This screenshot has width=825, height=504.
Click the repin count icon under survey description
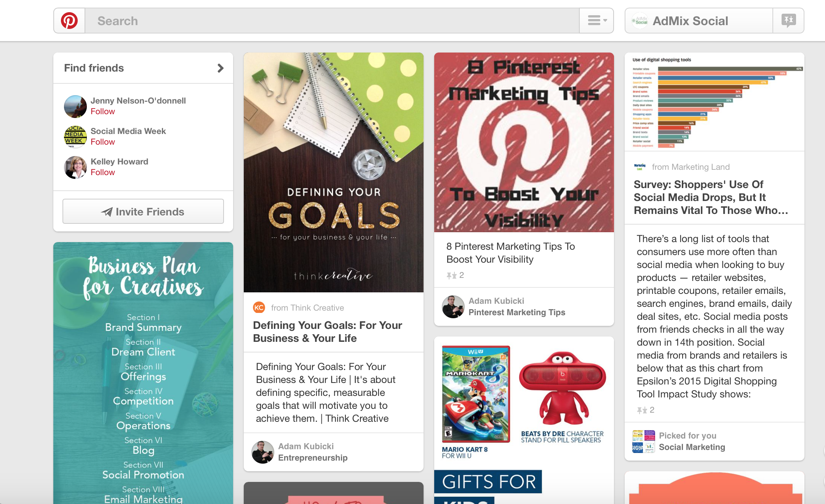click(642, 410)
